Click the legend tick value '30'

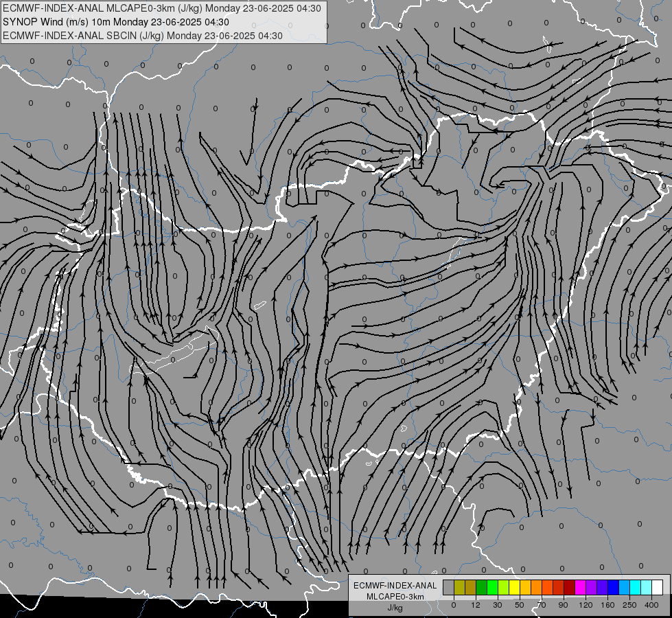(x=498, y=605)
